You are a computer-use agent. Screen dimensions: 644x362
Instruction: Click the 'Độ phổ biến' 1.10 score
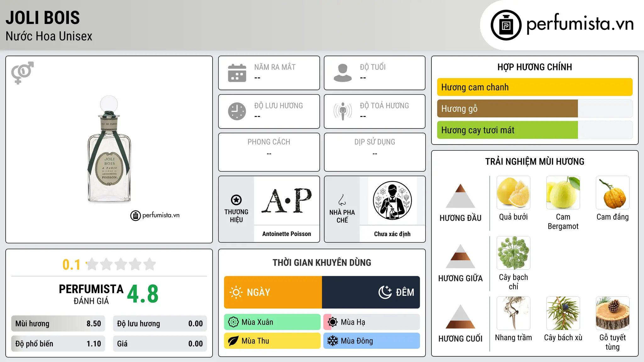(58, 344)
